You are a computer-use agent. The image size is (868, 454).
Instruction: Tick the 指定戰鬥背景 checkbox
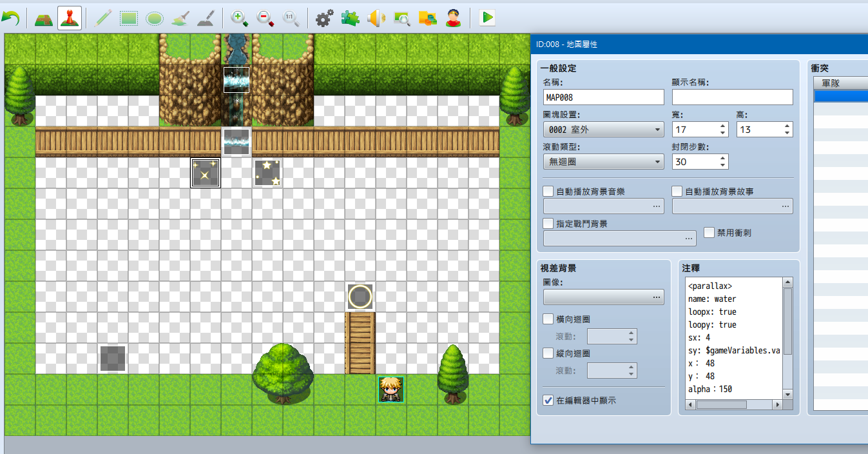click(x=548, y=224)
